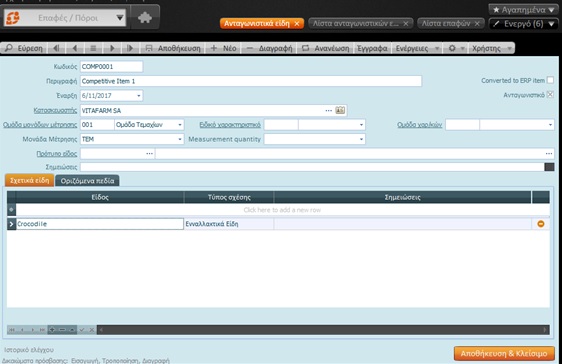The width and height of the screenshot is (562, 364).
Task: Close the Λίστα ανταγωνιστικών tab
Action: (x=406, y=24)
